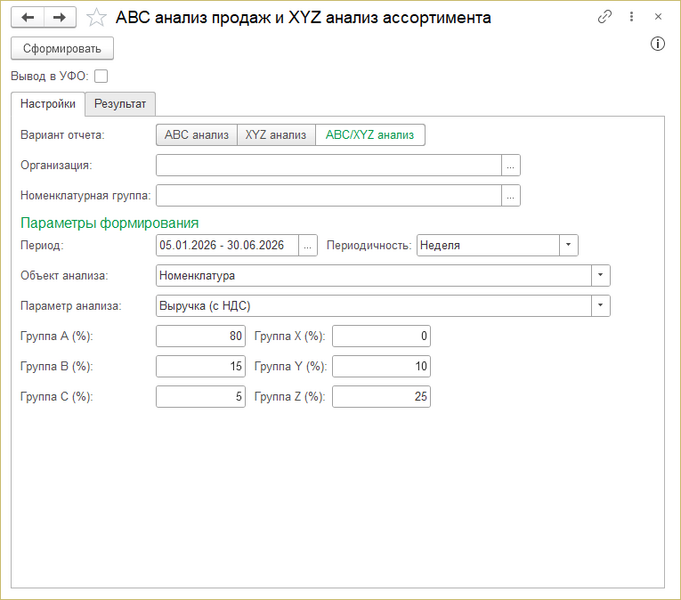Select the XYZ анализ report variant
681x600 pixels.
coord(276,135)
